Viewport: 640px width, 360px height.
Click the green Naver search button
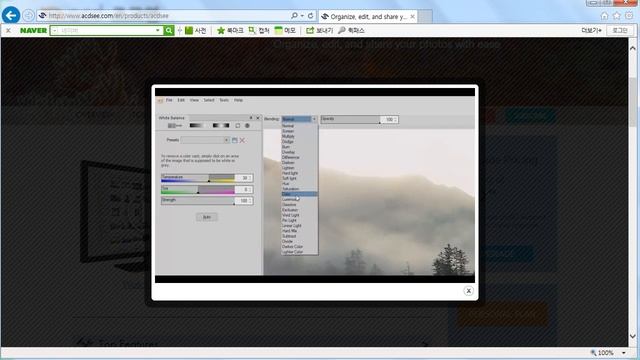tap(169, 30)
